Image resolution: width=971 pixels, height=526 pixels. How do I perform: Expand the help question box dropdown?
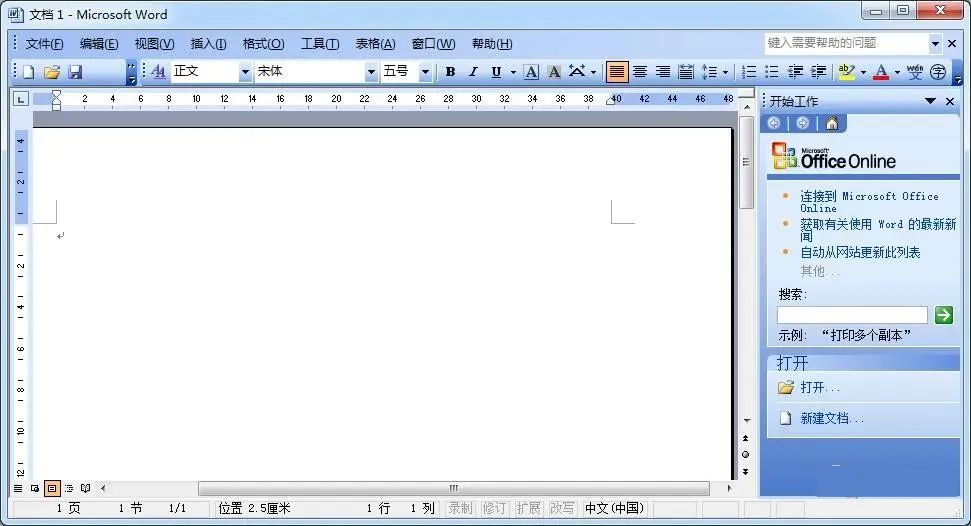935,44
